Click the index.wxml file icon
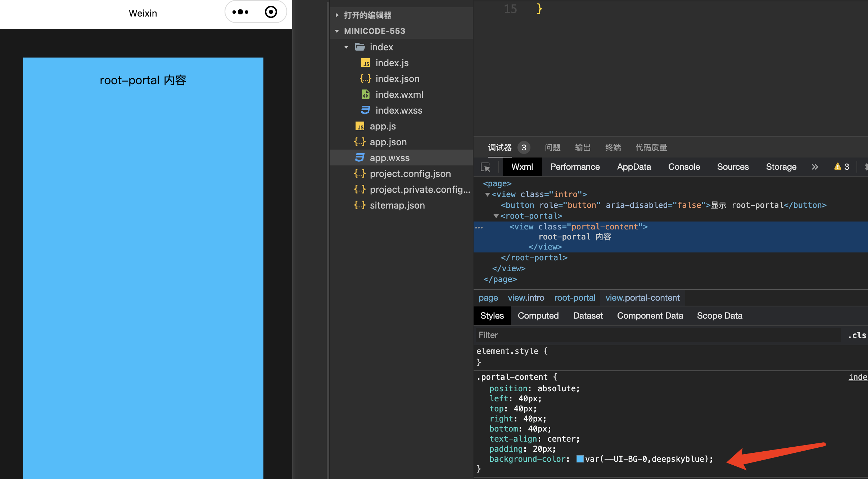The height and width of the screenshot is (479, 868). 365,95
